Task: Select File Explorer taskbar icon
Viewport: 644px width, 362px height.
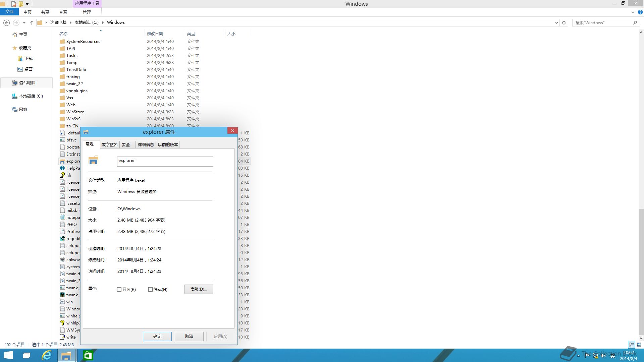Action: [66, 355]
